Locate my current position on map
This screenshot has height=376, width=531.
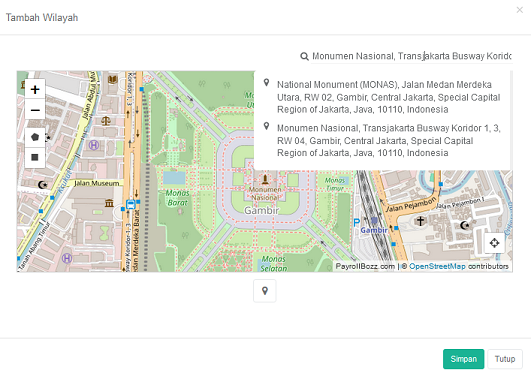coord(494,243)
